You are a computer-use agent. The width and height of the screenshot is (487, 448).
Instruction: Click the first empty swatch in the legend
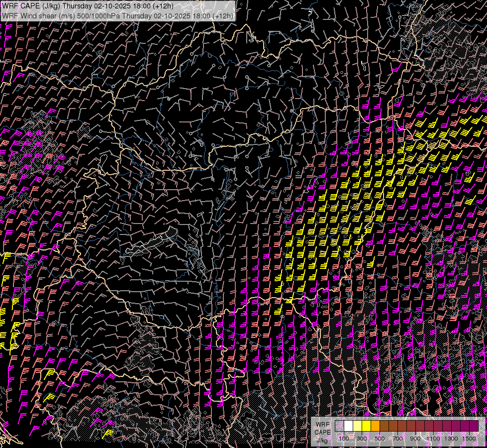[339, 426]
